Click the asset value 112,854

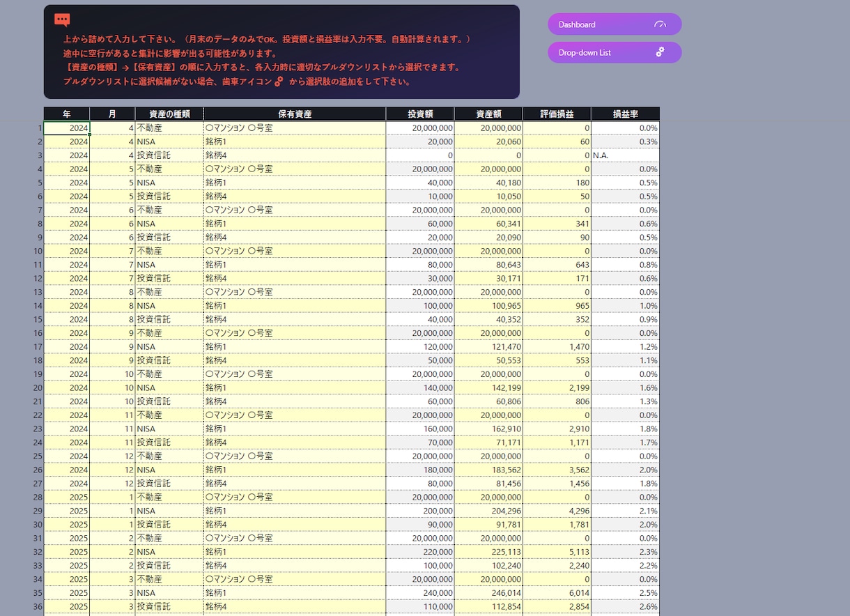tap(488, 606)
